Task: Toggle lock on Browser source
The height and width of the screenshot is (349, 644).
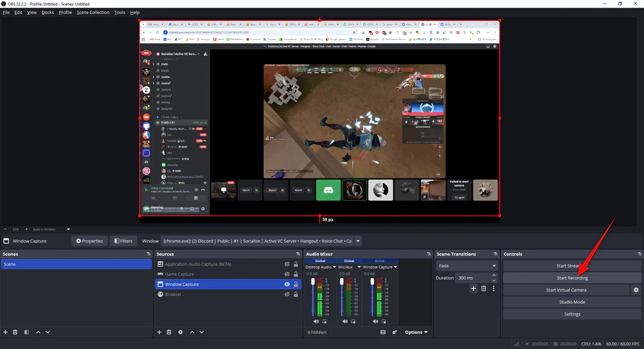Action: coord(296,294)
